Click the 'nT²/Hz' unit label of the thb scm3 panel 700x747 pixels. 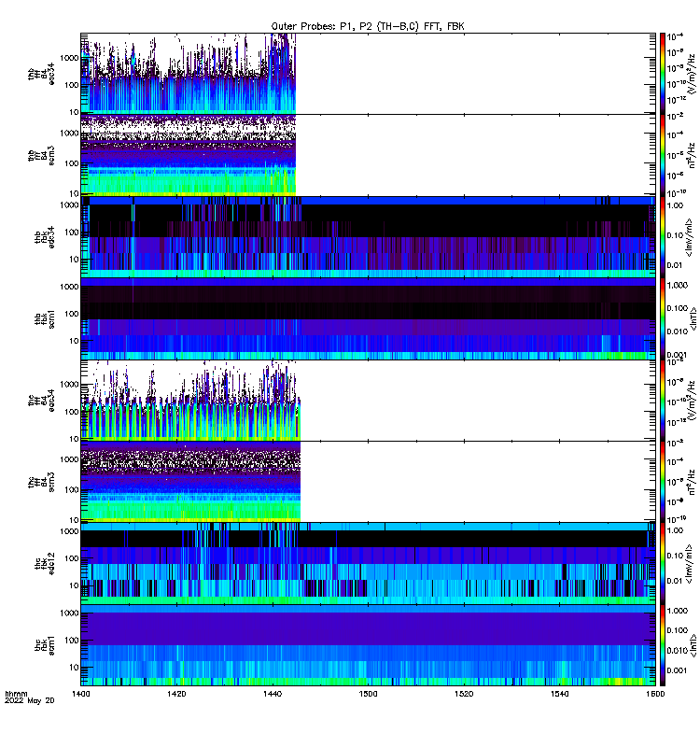(x=692, y=155)
